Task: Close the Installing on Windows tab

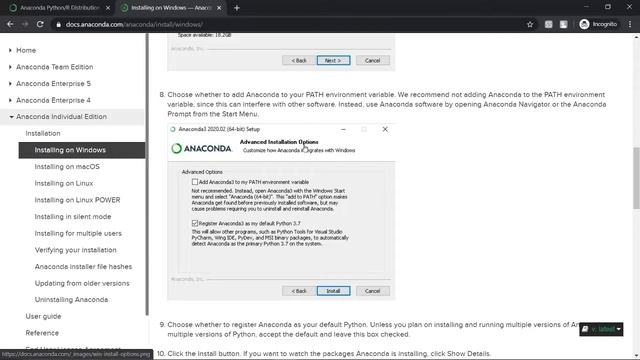Action: [219, 8]
